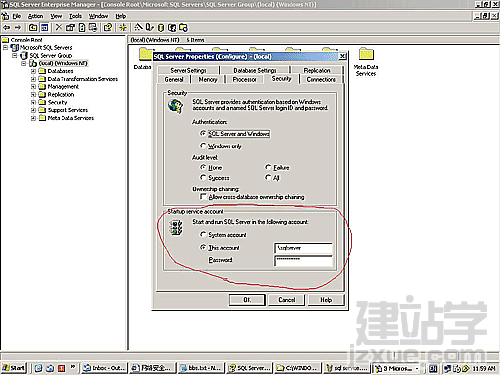Click the Up one level folder icon
The width and height of the screenshot is (500, 375).
point(33,27)
